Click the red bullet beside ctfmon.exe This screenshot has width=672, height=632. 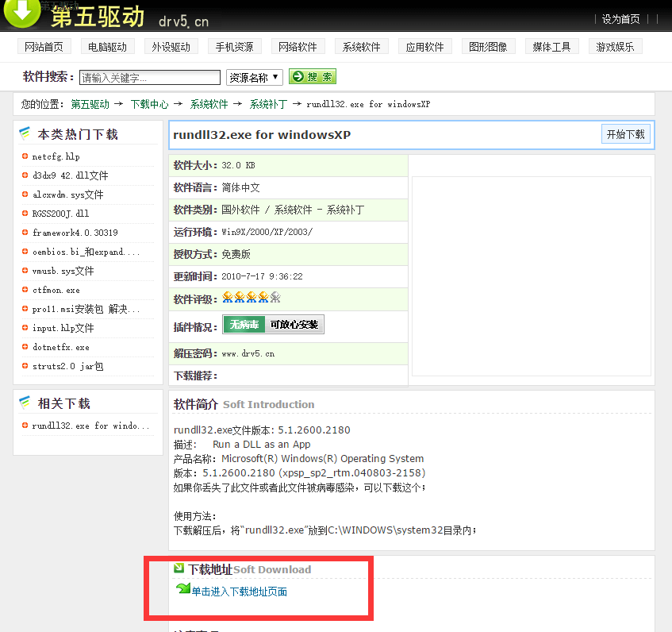coord(25,290)
